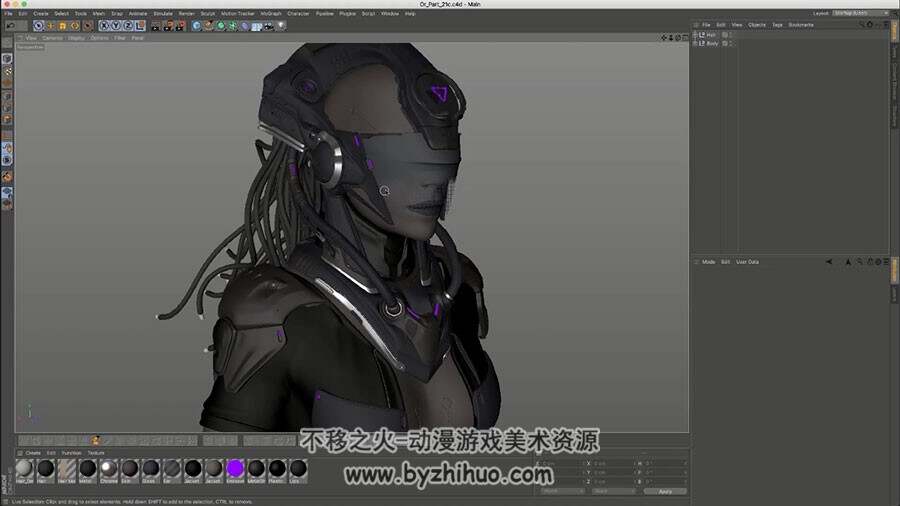Click Make Editable icon in left palette
The height and width of the screenshot is (506, 900).
pos(7,43)
